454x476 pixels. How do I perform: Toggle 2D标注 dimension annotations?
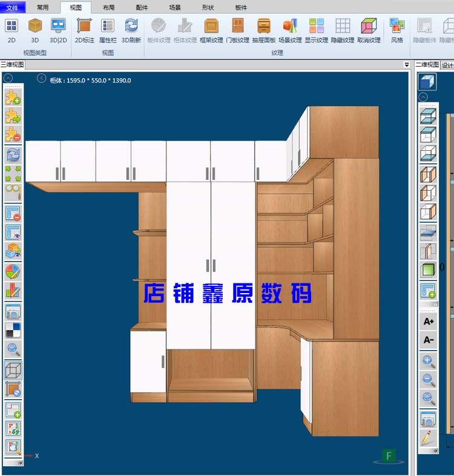pos(84,30)
